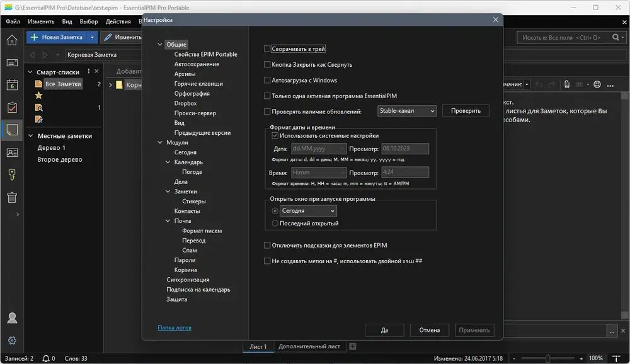This screenshot has width=630, height=364.
Task: Click the search magnifier icon
Action: [616, 37]
